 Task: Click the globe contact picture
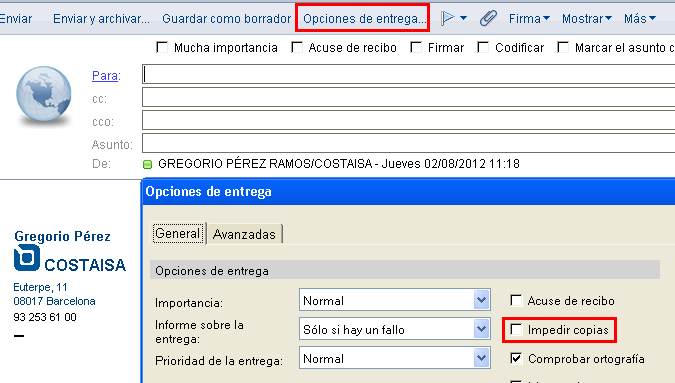coord(43,94)
